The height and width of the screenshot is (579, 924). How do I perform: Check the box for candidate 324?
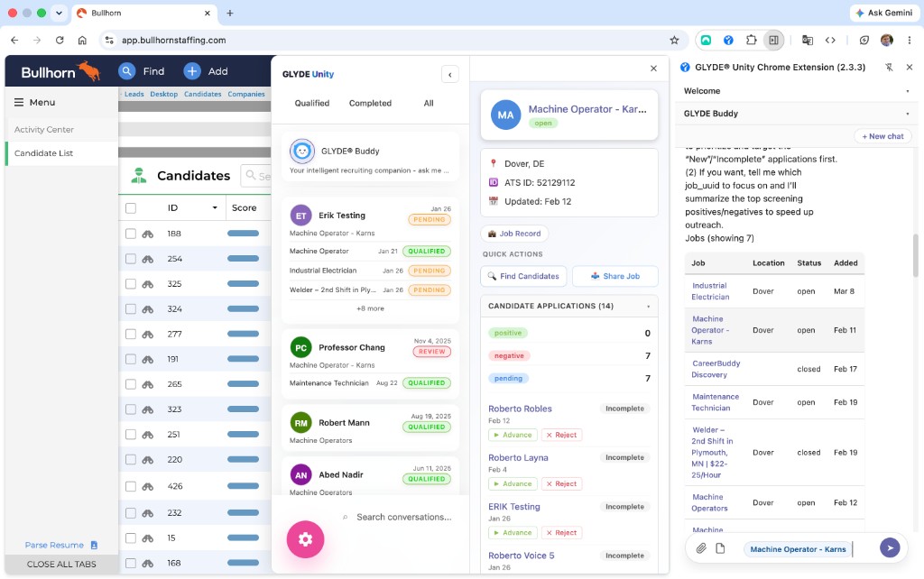(131, 308)
